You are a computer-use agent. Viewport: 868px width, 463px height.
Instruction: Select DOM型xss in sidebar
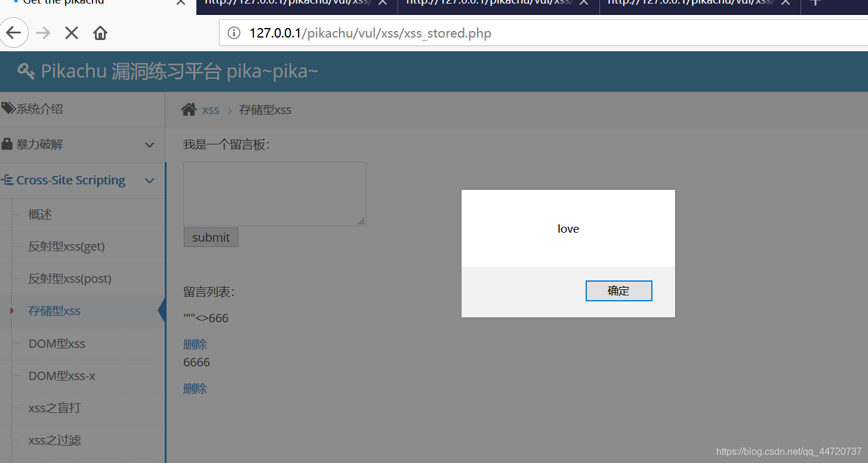(x=82, y=344)
